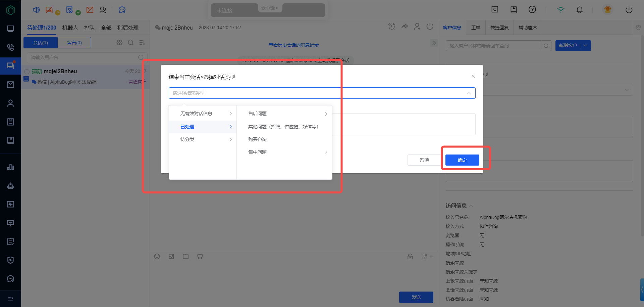Expand the 新增客户 dropdown arrow
Image resolution: width=644 pixels, height=307 pixels.
(586, 46)
